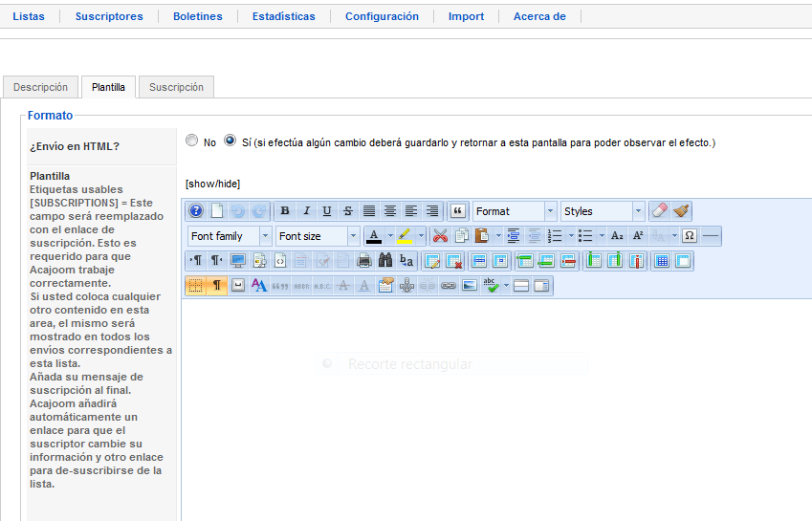The height and width of the screenshot is (521, 812).
Task: Expand the bulleted list style arrow
Action: tap(602, 236)
